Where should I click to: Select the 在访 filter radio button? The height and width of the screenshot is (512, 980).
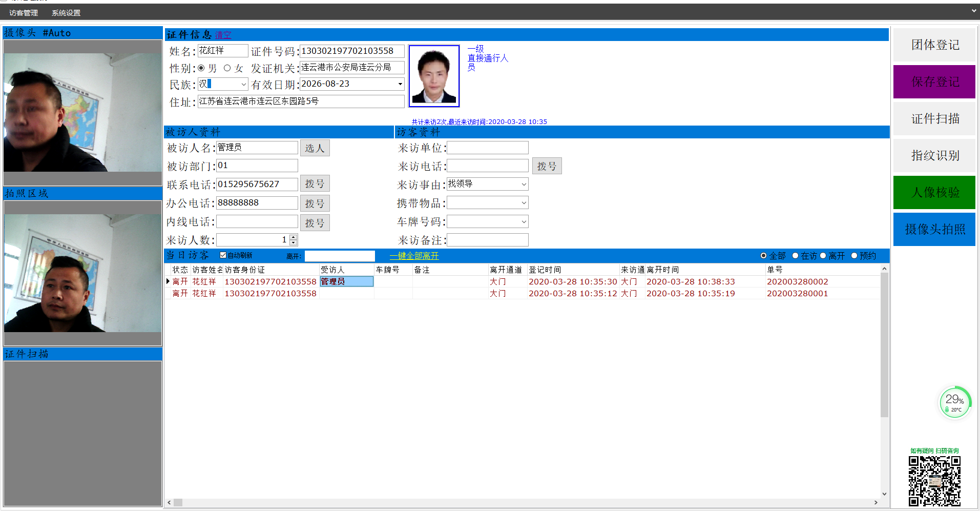point(795,256)
